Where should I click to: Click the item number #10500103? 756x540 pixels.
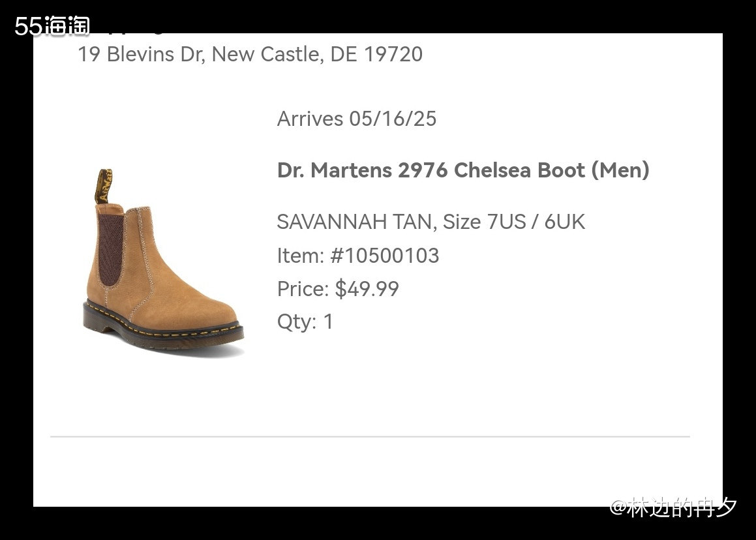pyautogui.click(x=385, y=256)
